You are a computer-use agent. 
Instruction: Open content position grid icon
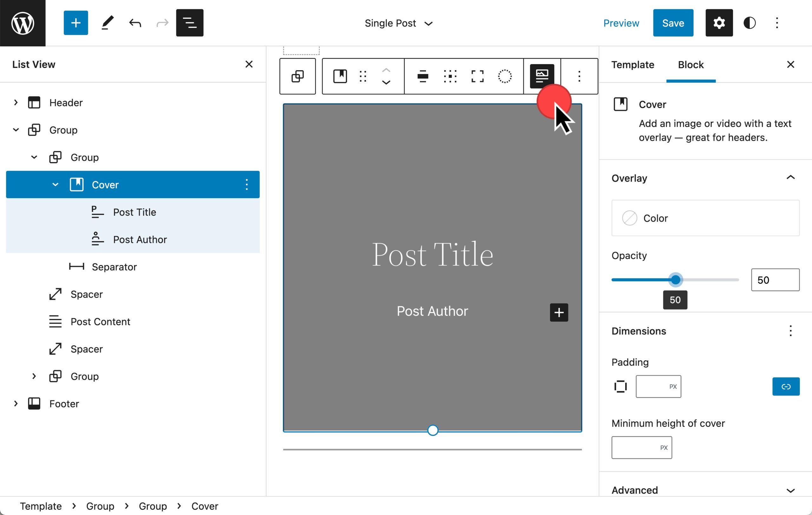click(x=450, y=76)
